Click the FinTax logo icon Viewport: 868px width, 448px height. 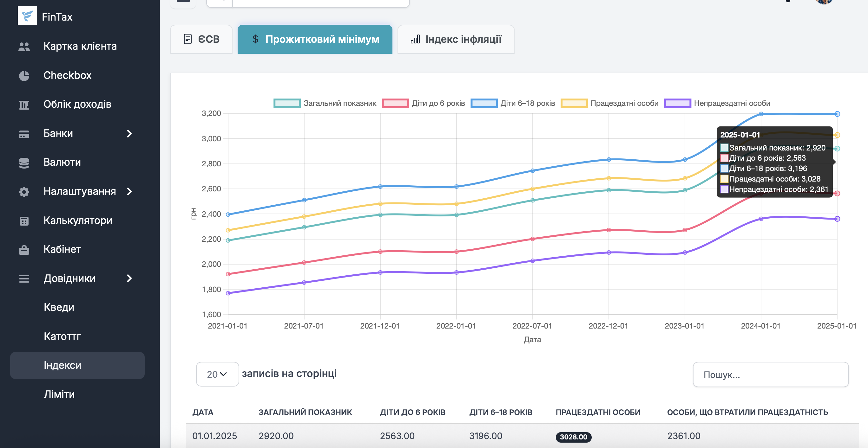(27, 16)
